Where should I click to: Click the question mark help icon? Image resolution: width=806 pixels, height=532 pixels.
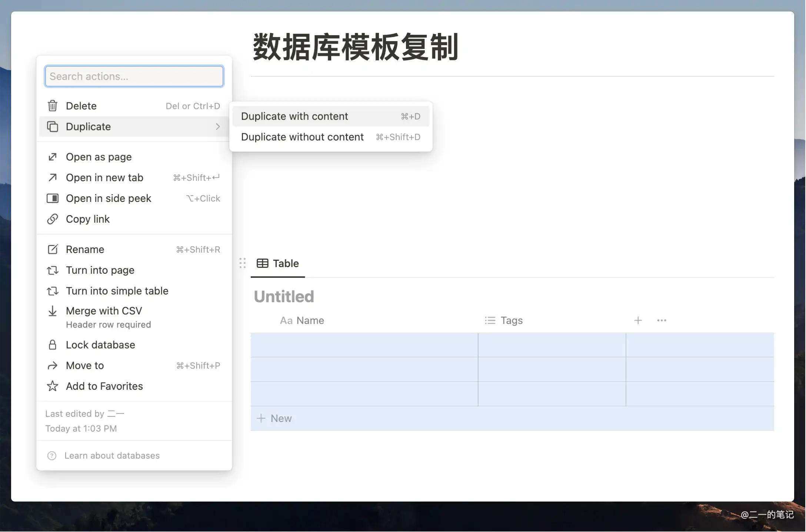52,456
